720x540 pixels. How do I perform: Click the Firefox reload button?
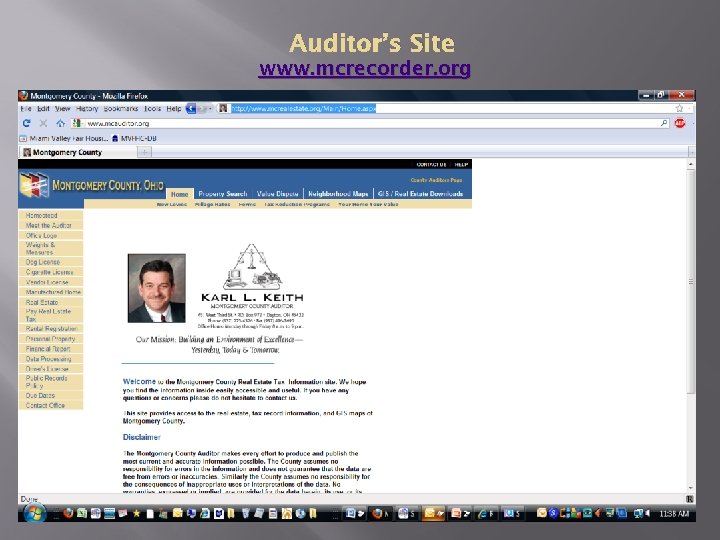[27, 123]
